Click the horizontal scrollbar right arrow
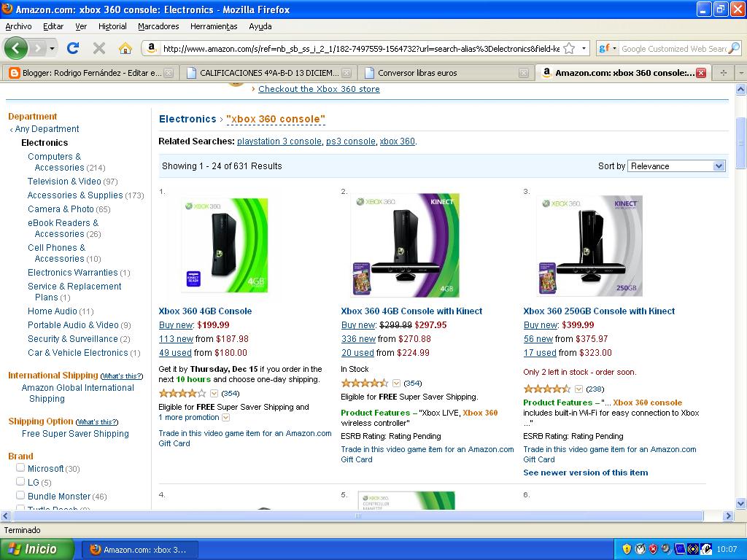This screenshot has width=747, height=560. point(728,516)
